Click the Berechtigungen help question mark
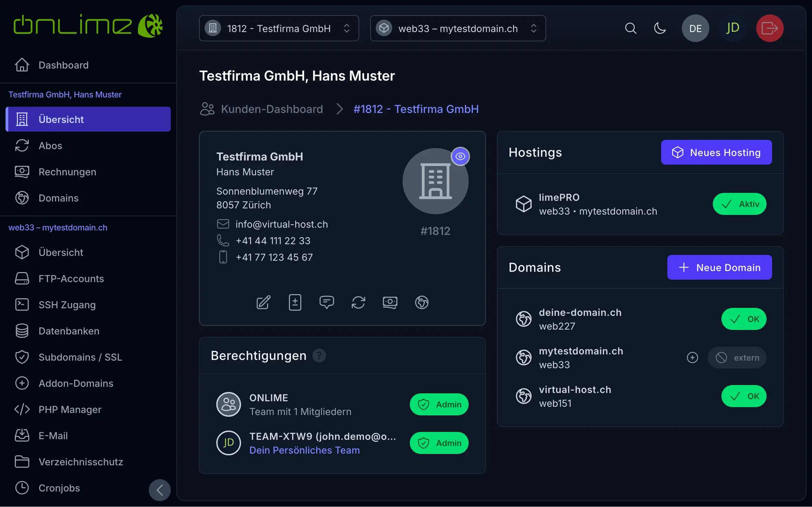 pyautogui.click(x=319, y=355)
